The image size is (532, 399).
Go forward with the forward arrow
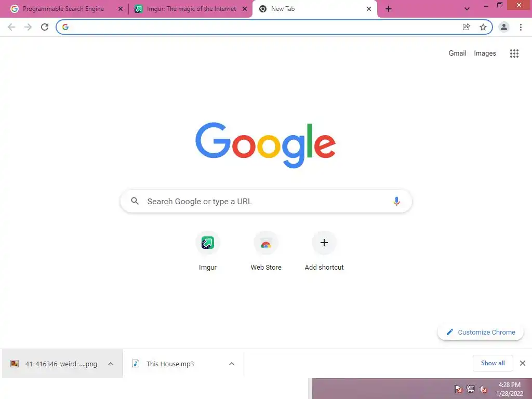pyautogui.click(x=28, y=27)
